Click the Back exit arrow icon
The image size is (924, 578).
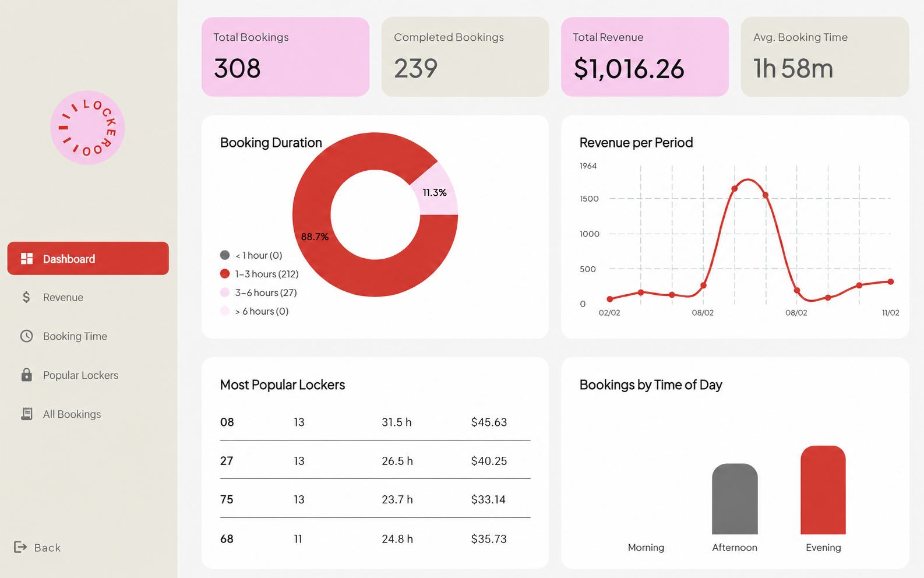[20, 547]
